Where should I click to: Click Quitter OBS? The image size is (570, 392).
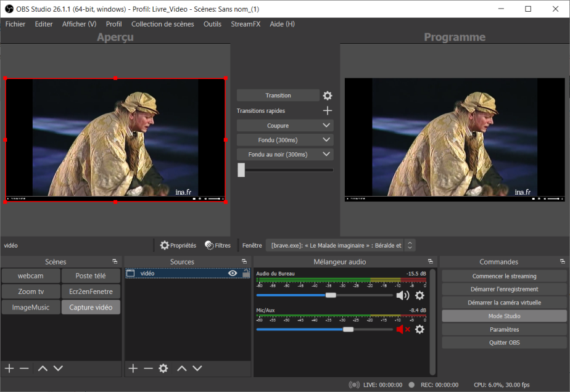[504, 343]
